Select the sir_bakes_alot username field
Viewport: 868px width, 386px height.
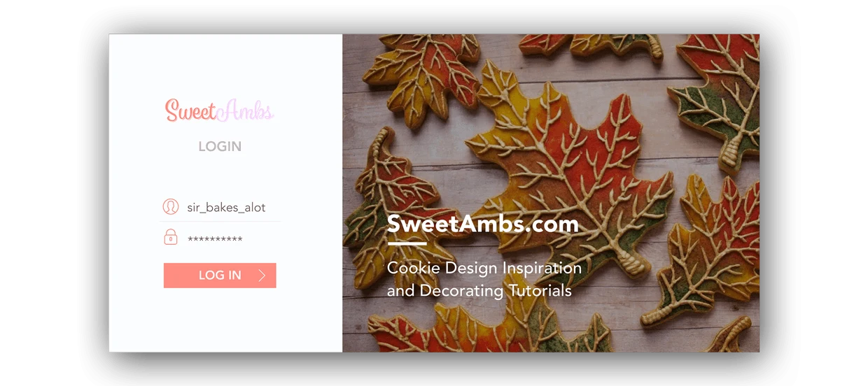[x=220, y=207]
